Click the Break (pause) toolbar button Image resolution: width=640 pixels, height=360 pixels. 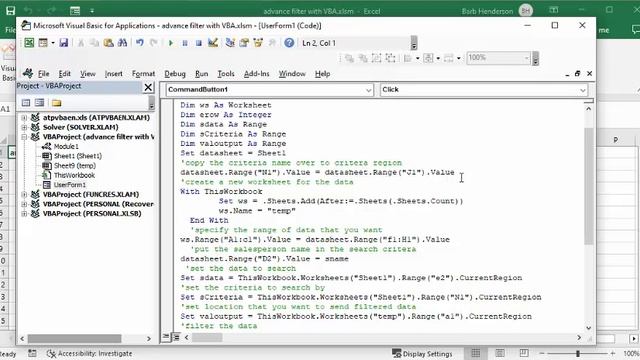184,43
